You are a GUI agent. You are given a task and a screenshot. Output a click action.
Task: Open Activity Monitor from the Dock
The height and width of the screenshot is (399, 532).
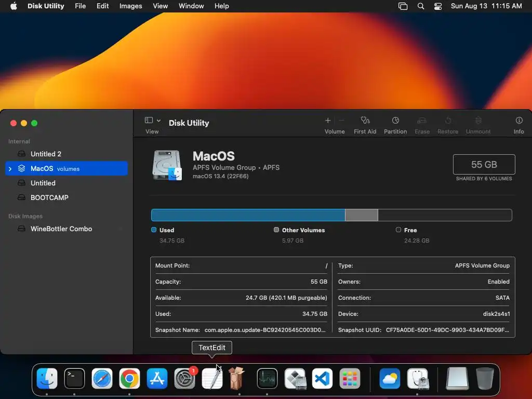coord(267,378)
